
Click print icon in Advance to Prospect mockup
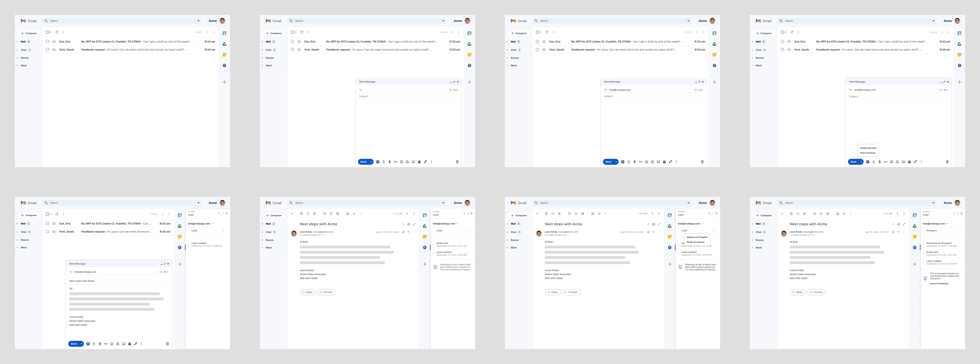pyautogui.click(x=654, y=224)
